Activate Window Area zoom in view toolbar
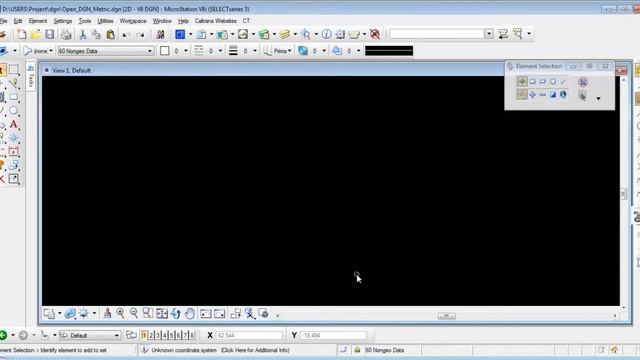Viewport: 640px width, 360px height. (148, 313)
